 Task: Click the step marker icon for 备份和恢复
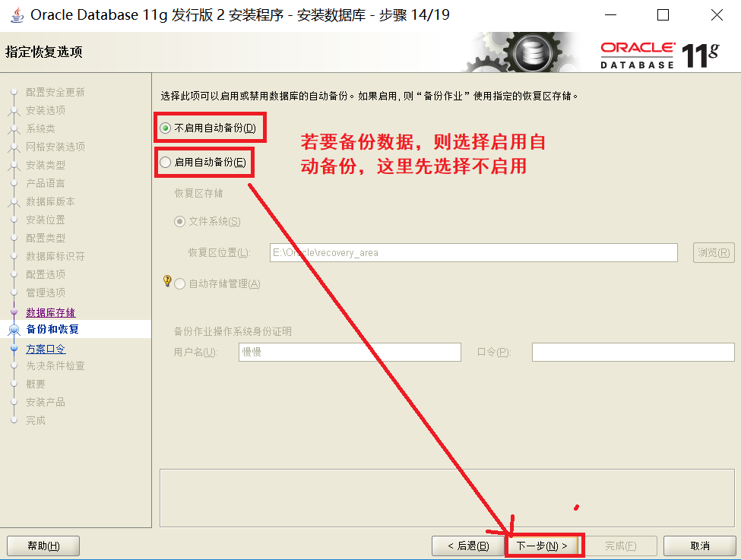[14, 330]
